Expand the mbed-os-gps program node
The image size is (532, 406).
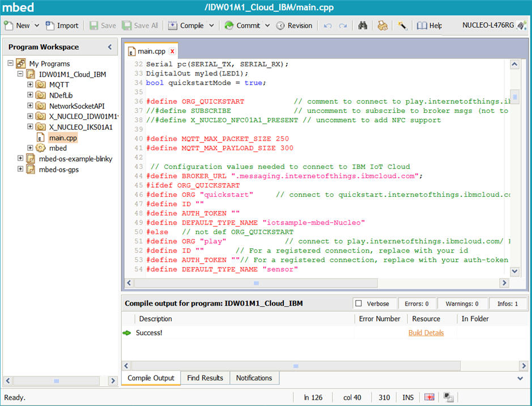pyautogui.click(x=21, y=169)
